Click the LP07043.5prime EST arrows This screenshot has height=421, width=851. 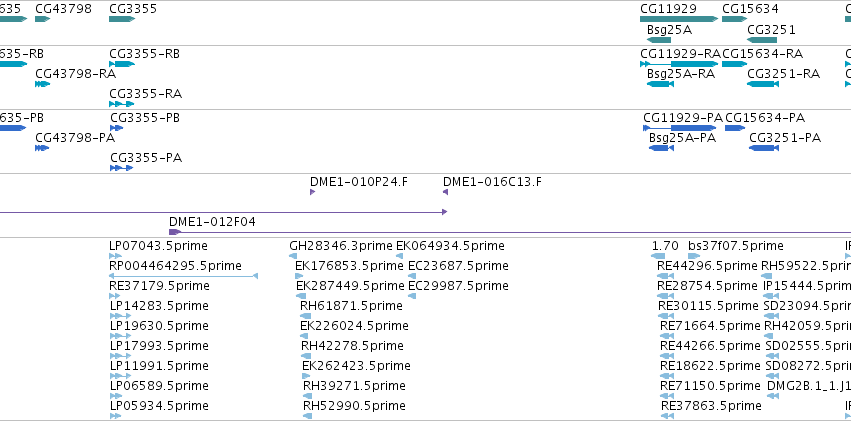pos(115,256)
